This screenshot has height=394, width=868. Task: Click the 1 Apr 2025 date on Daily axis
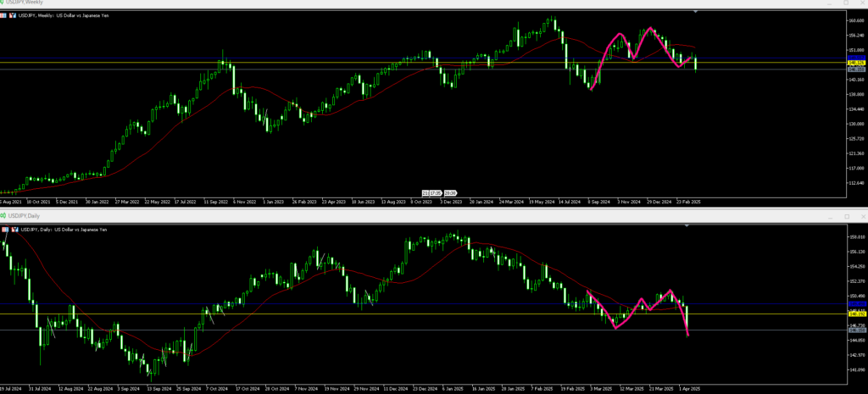pos(691,388)
